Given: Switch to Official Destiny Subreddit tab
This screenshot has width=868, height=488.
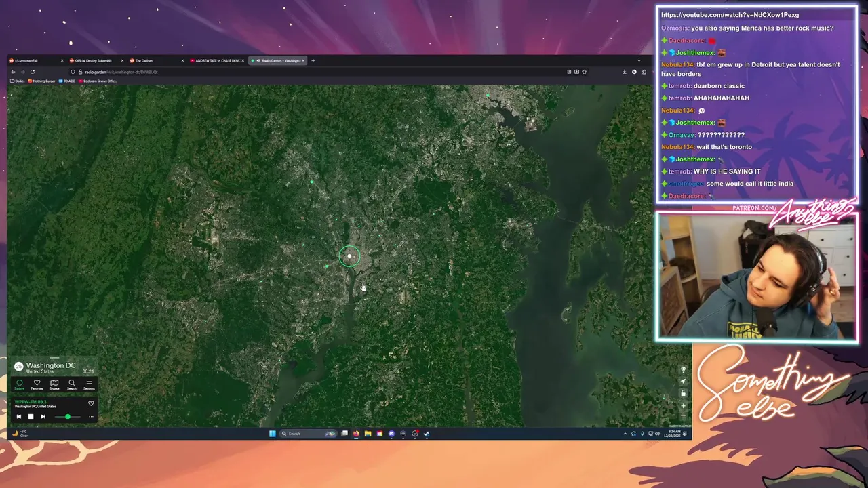Looking at the screenshot, I should coord(96,60).
